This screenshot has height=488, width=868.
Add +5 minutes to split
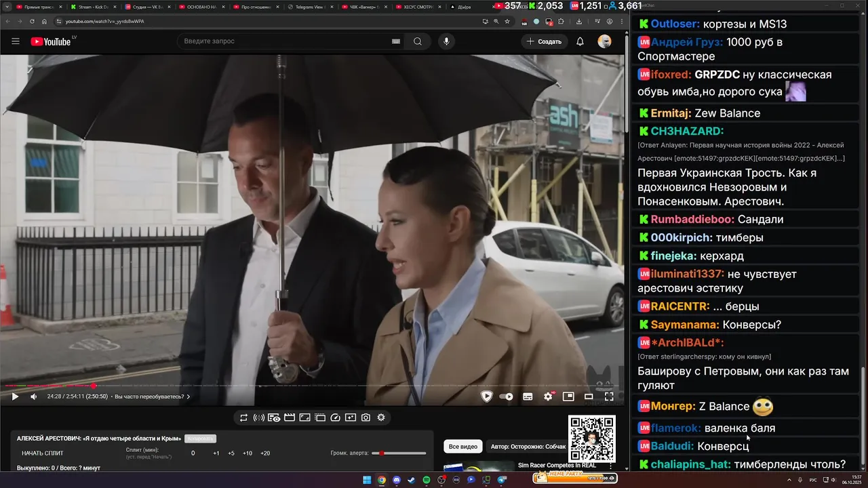point(231,453)
